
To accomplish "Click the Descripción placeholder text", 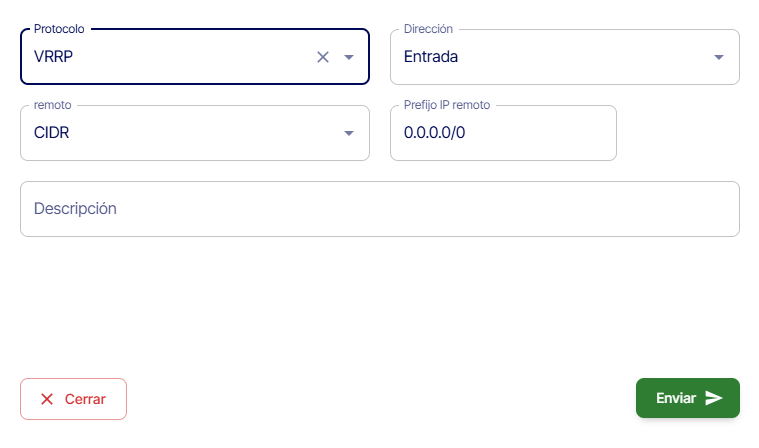I will 76,209.
